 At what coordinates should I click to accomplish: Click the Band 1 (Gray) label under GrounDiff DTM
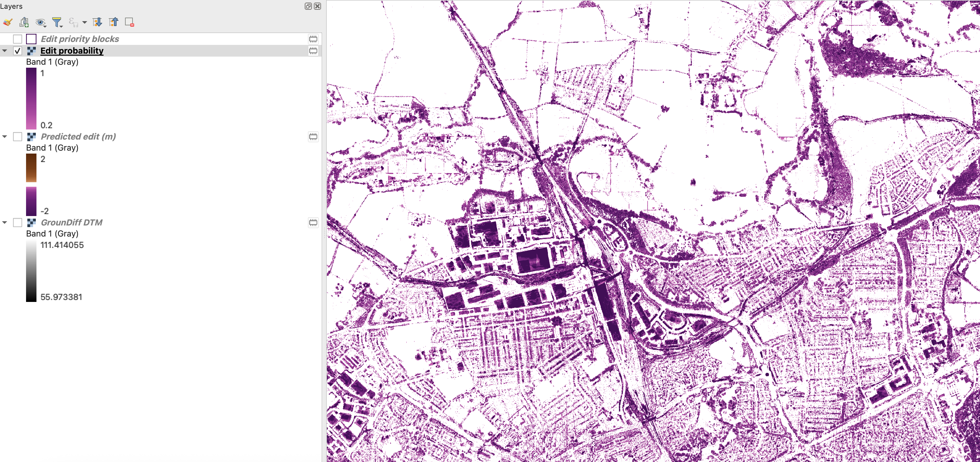point(52,234)
